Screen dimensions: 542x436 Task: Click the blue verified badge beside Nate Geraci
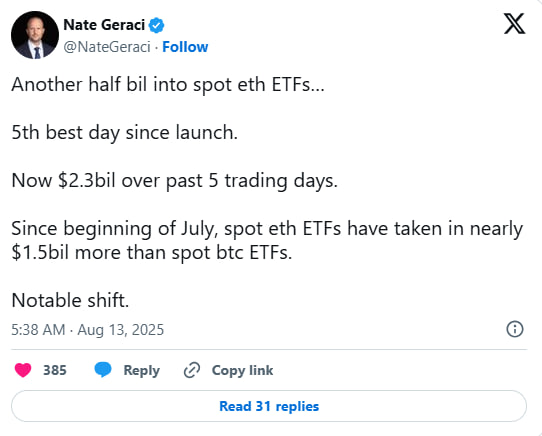pyautogui.click(x=156, y=25)
